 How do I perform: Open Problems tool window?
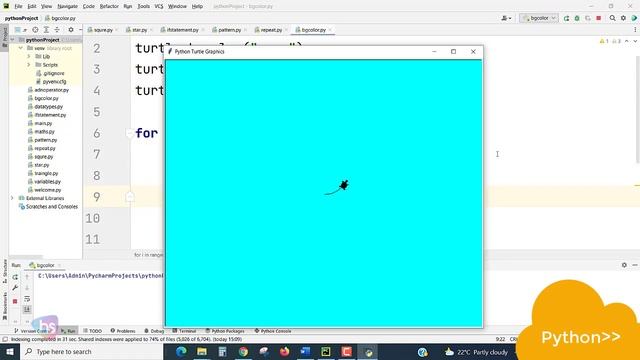coord(123,331)
